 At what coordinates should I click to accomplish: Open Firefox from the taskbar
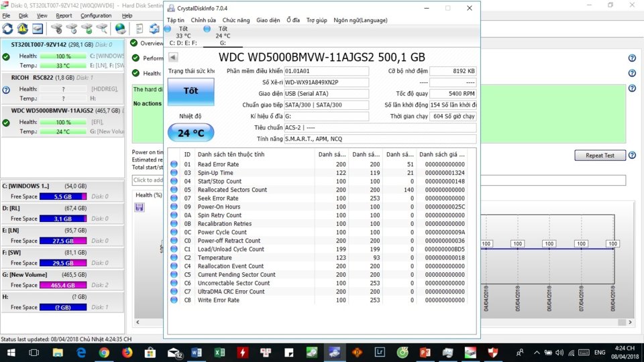click(x=127, y=353)
